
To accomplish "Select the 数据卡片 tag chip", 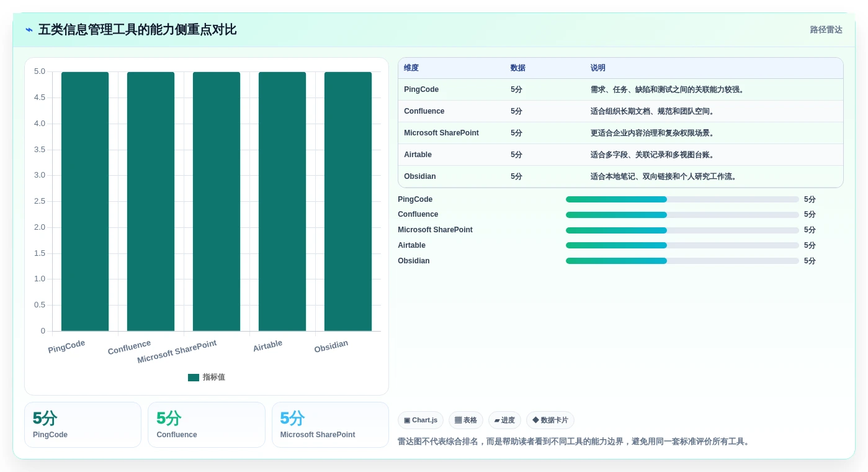I will click(550, 420).
